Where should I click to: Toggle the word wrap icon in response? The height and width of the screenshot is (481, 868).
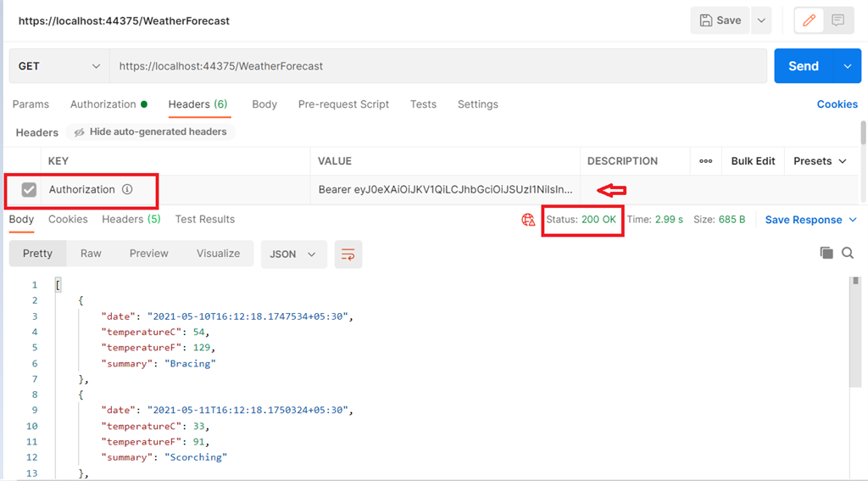click(x=348, y=254)
